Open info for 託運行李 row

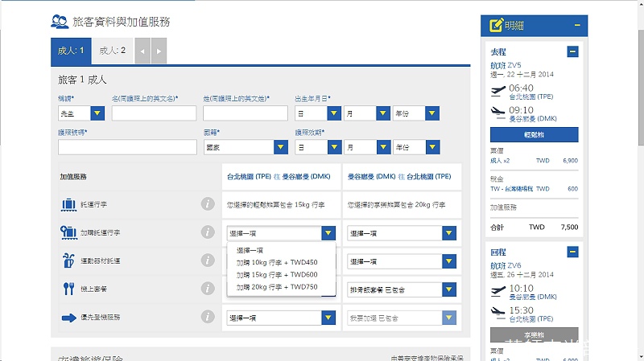coord(208,204)
